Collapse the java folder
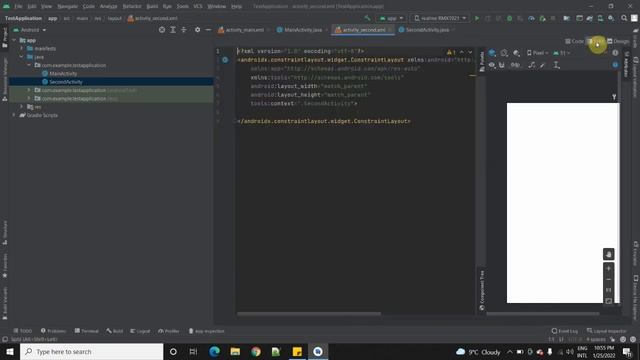 [x=22, y=57]
